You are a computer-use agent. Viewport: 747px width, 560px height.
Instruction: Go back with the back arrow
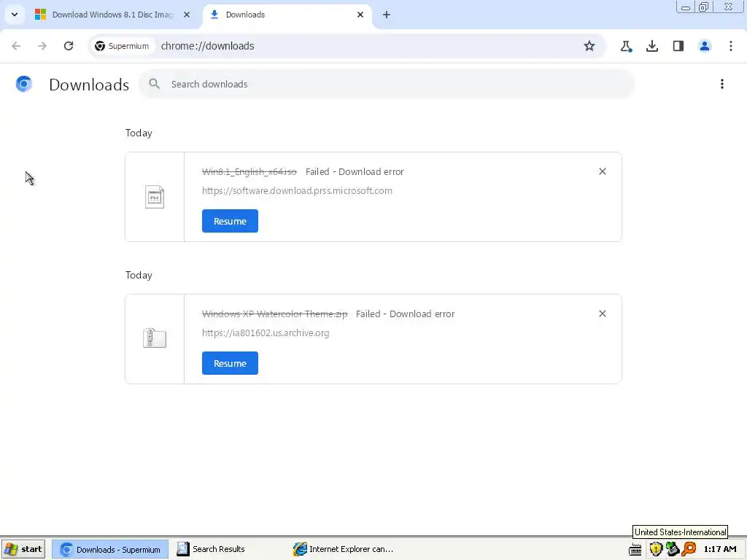point(16,46)
